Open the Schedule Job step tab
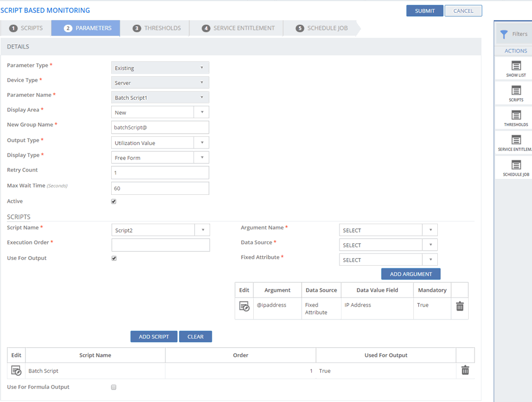 (322, 28)
